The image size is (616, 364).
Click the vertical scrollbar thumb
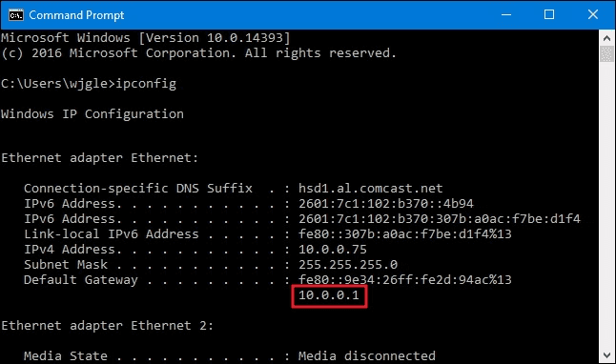pos(606,53)
